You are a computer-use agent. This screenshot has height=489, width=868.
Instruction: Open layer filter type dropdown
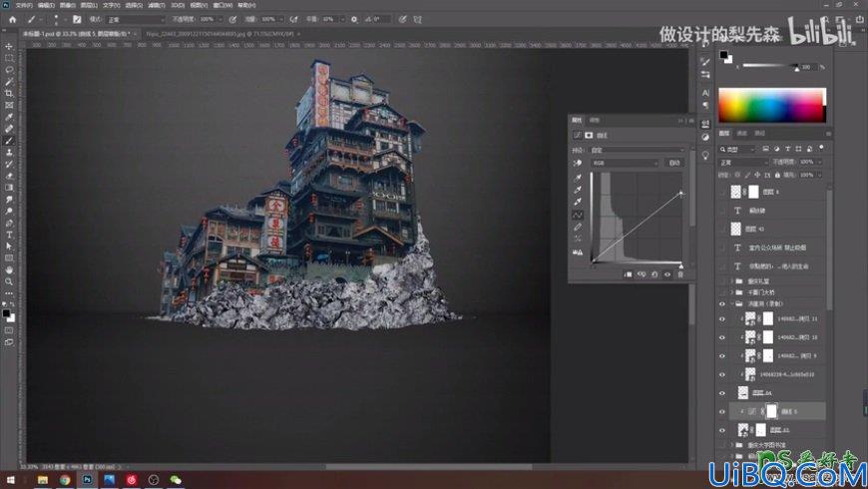click(x=737, y=149)
